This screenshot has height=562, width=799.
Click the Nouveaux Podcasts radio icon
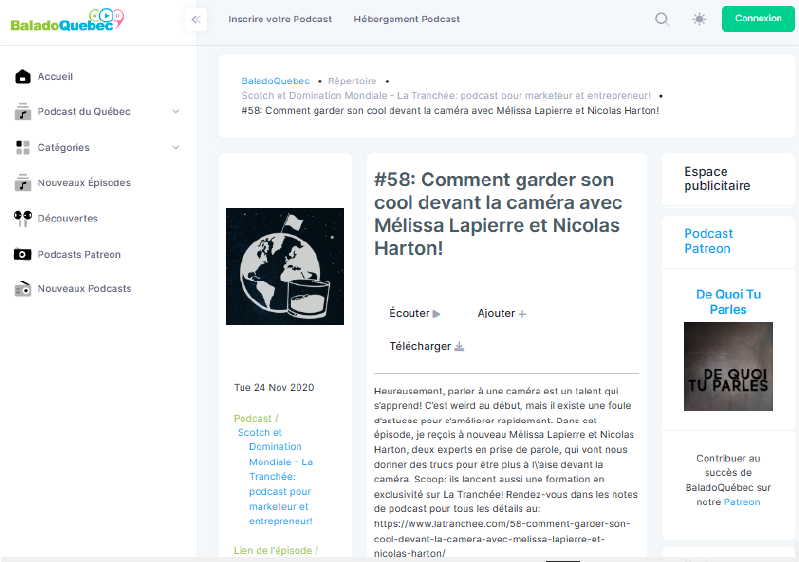tap(22, 288)
